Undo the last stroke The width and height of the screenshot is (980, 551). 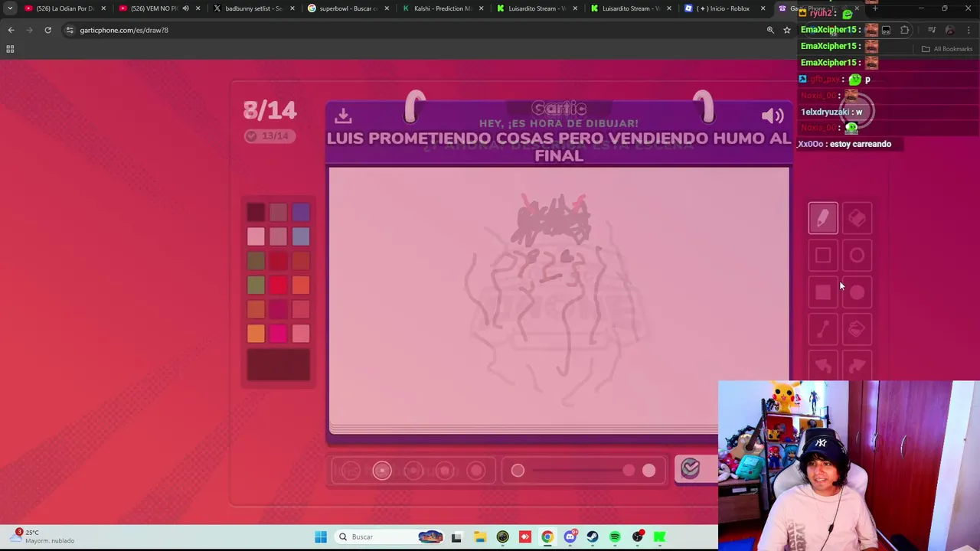pos(823,366)
